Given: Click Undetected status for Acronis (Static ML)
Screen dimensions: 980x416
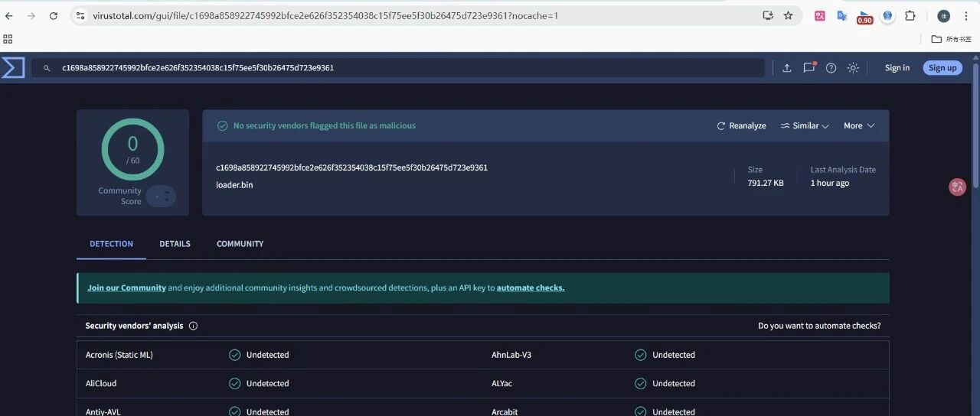Looking at the screenshot, I should tap(259, 355).
